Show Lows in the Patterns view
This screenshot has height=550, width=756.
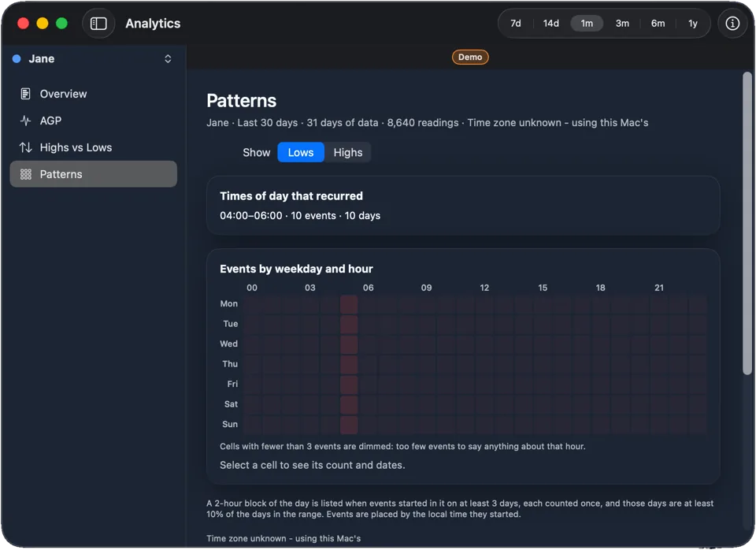(x=301, y=152)
